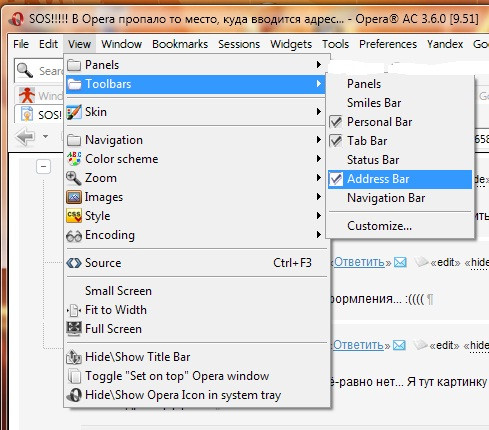Click the Skin paintbrush icon
Screen dimensions: 489x430
coord(74,112)
